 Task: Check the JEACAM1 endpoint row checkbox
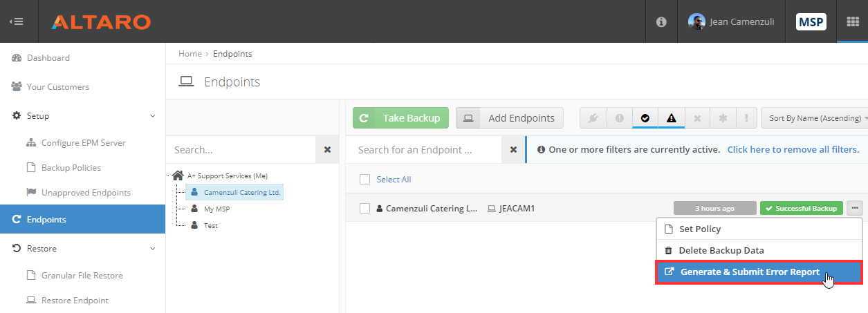pyautogui.click(x=365, y=208)
